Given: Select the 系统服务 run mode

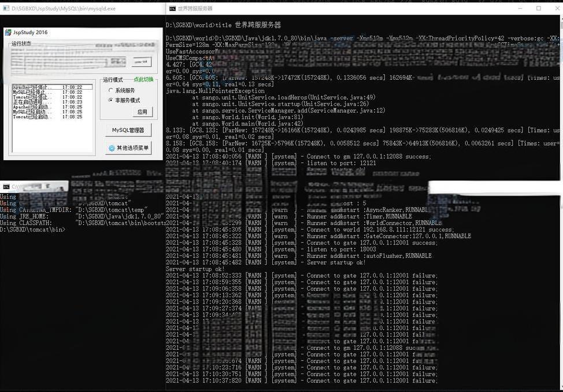Looking at the screenshot, I should 111,90.
